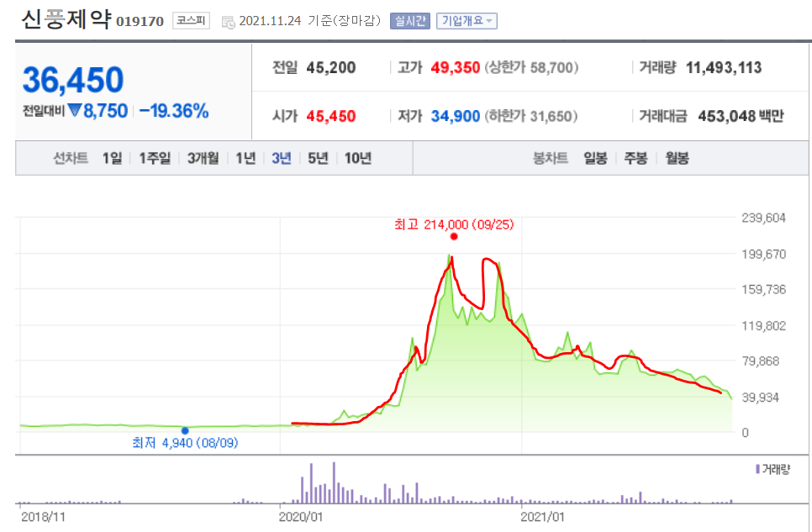
Task: Switch to 주봉 weekly candle chart
Action: point(635,158)
